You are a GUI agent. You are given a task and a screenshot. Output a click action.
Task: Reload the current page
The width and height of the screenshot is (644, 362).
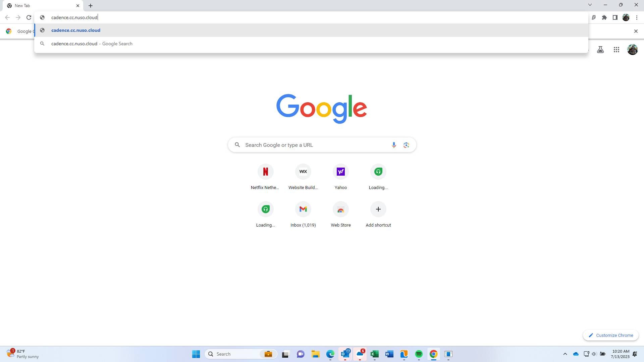(29, 17)
